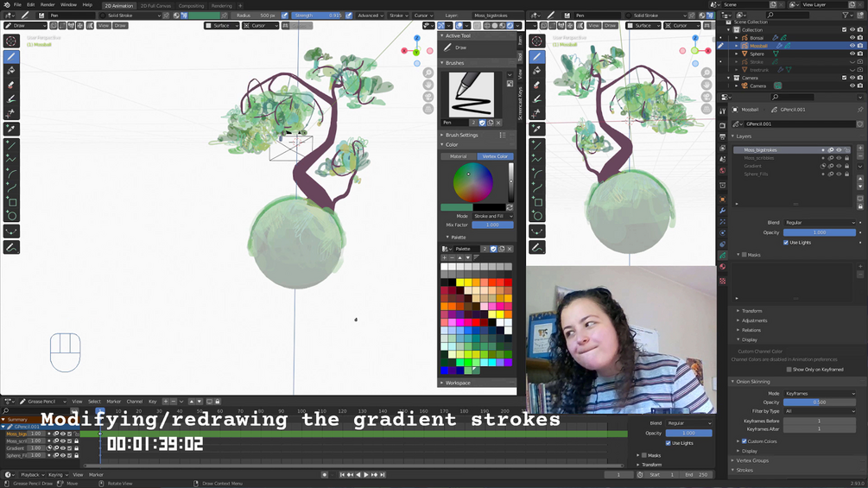Open the File menu

18,4
